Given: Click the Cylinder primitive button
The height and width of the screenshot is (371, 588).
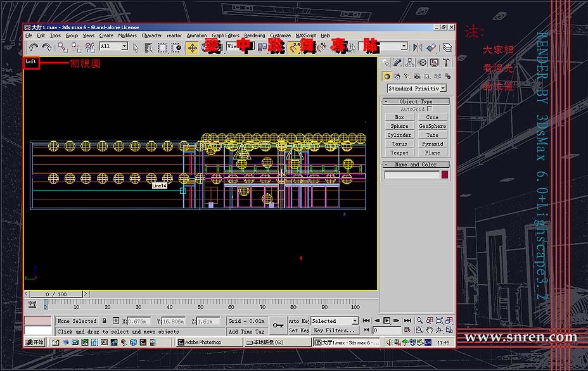Looking at the screenshot, I should pyautogui.click(x=399, y=135).
